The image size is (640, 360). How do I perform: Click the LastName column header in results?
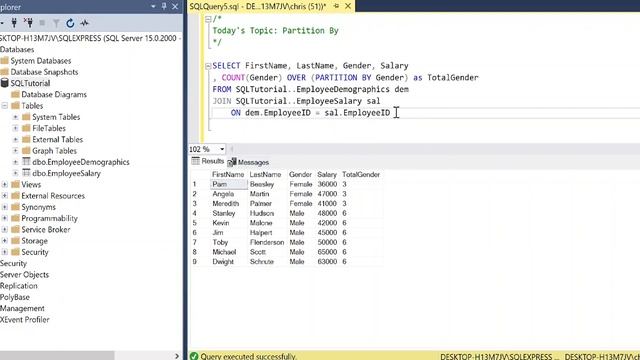(x=266, y=174)
